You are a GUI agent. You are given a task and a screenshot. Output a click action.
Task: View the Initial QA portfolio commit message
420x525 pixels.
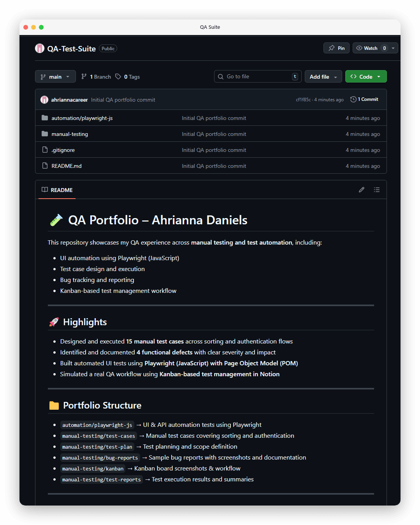click(123, 99)
